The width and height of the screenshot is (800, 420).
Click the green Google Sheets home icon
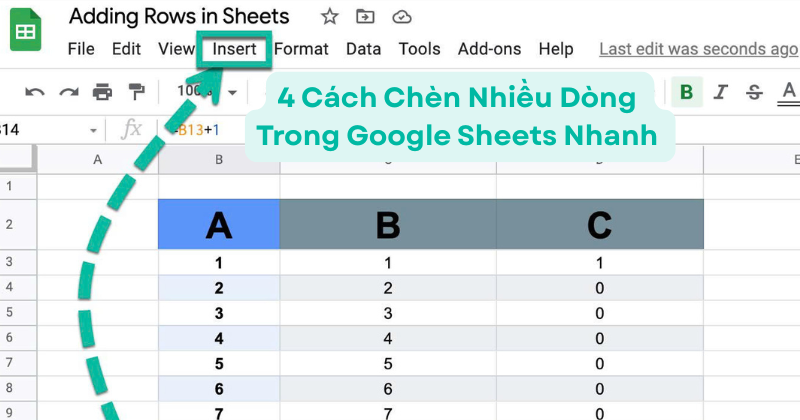25,30
